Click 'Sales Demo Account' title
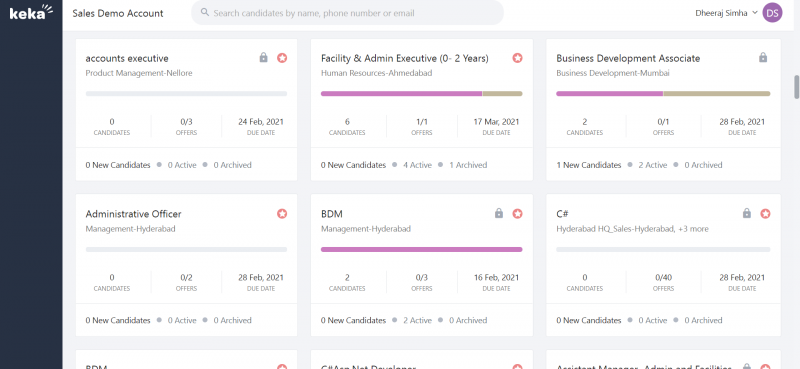The image size is (800, 369). click(118, 13)
